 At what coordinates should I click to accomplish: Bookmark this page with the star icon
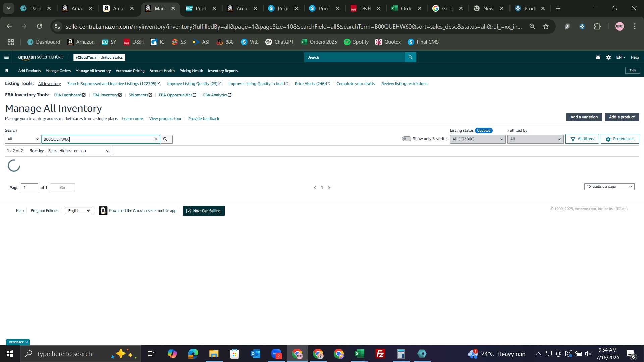(x=546, y=26)
